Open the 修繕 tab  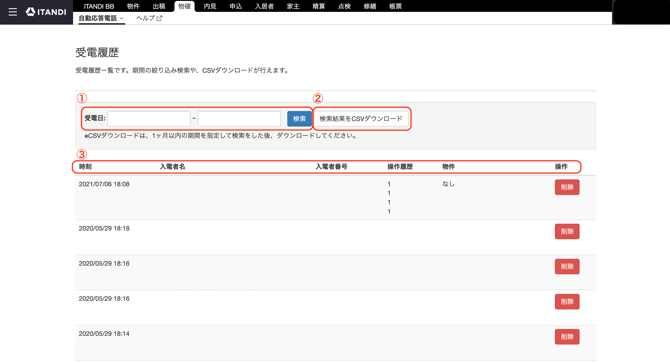(x=370, y=6)
